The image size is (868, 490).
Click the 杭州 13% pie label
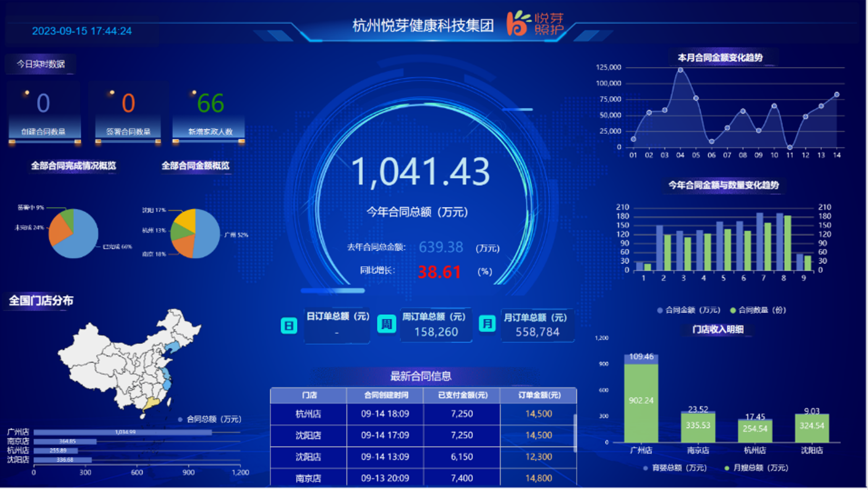[x=154, y=231]
